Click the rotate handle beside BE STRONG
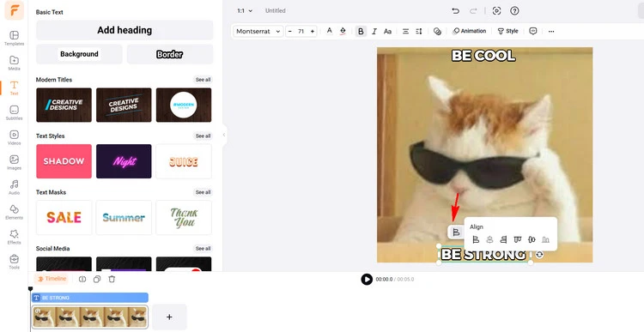 coord(540,255)
